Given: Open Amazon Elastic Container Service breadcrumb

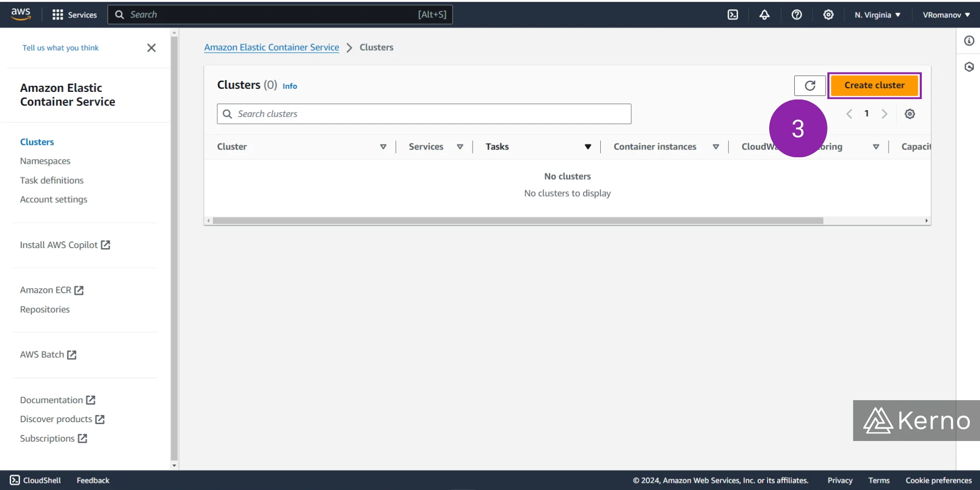Looking at the screenshot, I should point(272,47).
